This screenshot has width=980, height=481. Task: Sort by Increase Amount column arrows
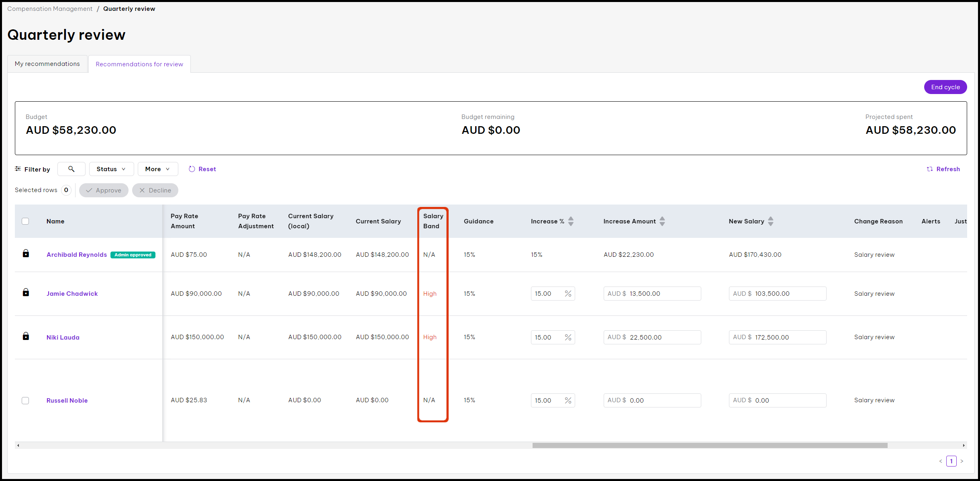point(662,221)
